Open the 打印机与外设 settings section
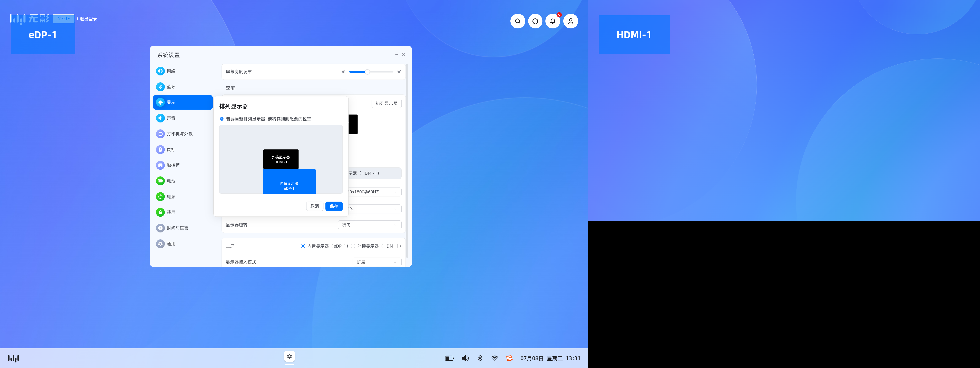The height and width of the screenshot is (368, 980). pyautogui.click(x=183, y=134)
